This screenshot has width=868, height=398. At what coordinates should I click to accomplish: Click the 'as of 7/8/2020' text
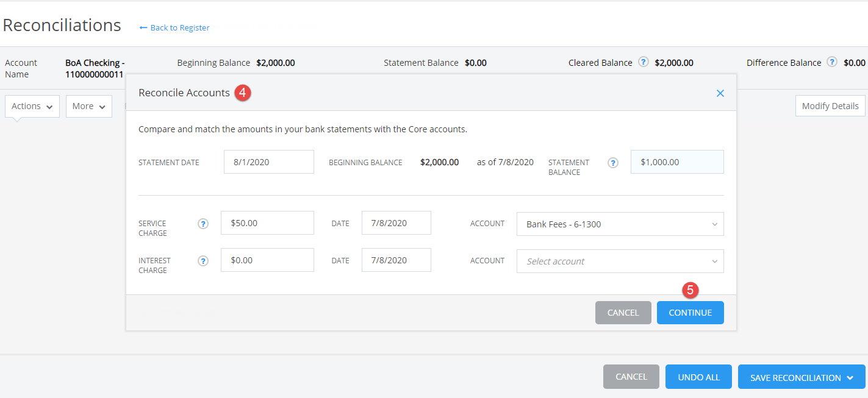point(505,162)
